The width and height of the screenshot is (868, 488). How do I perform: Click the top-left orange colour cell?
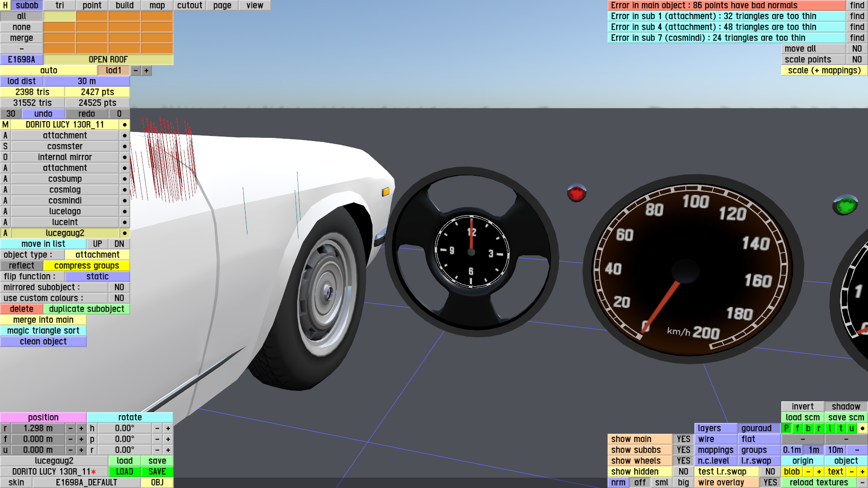point(92,16)
